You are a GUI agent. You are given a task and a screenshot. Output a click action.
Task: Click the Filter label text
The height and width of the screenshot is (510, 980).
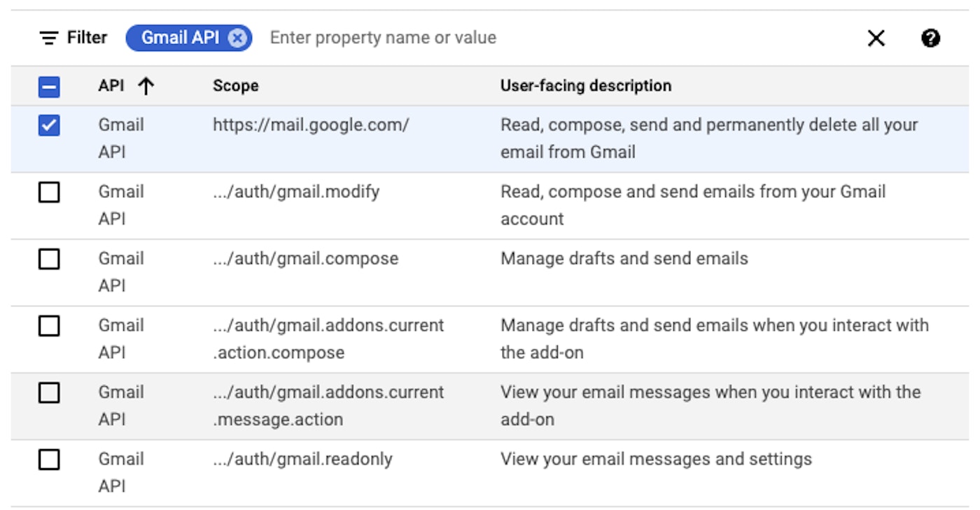[87, 38]
